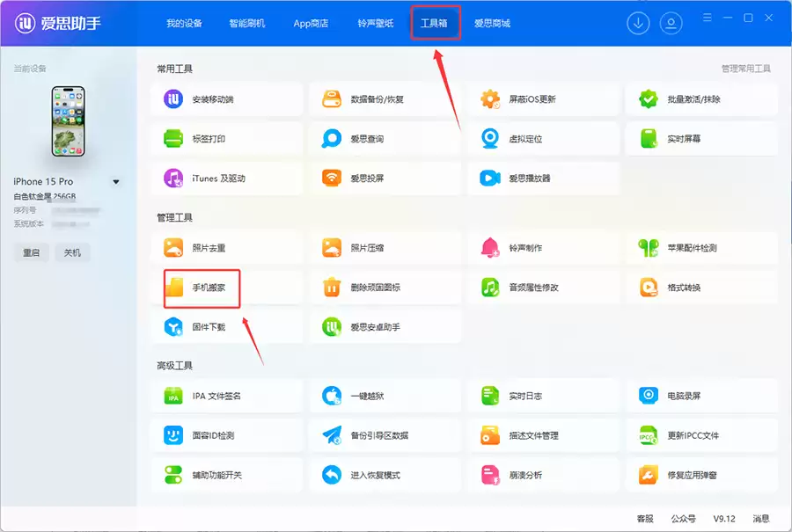Launch 一键越狱 jailbreak tool
This screenshot has width=792, height=532.
click(x=385, y=397)
